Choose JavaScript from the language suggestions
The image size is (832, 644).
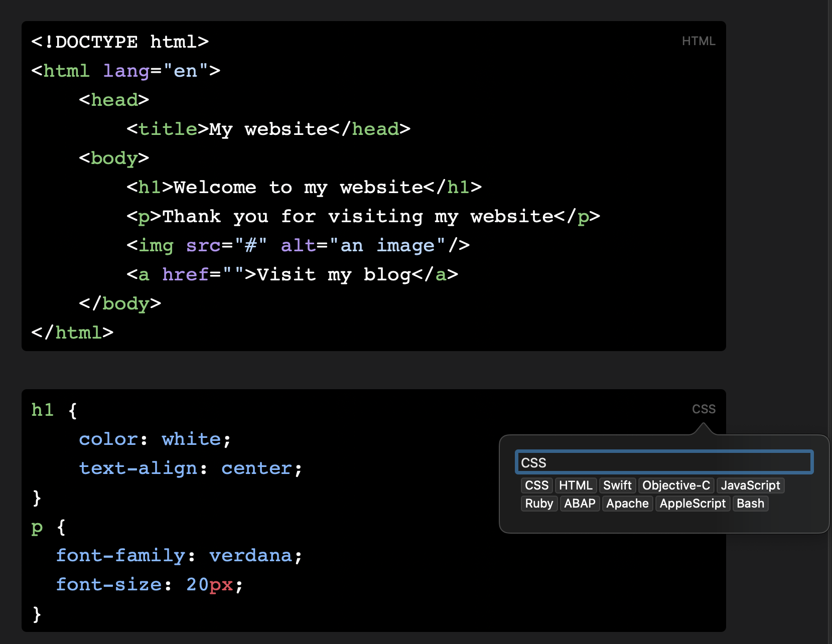click(750, 486)
